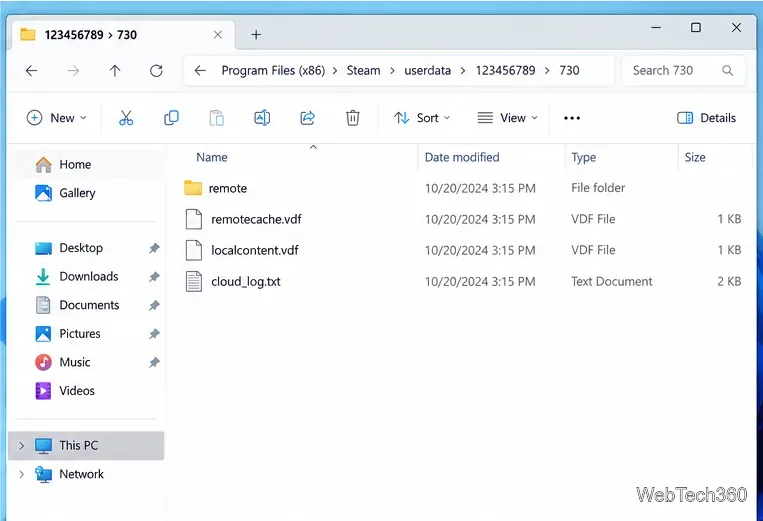Go up one folder level
This screenshot has height=521, width=763.
coord(115,71)
